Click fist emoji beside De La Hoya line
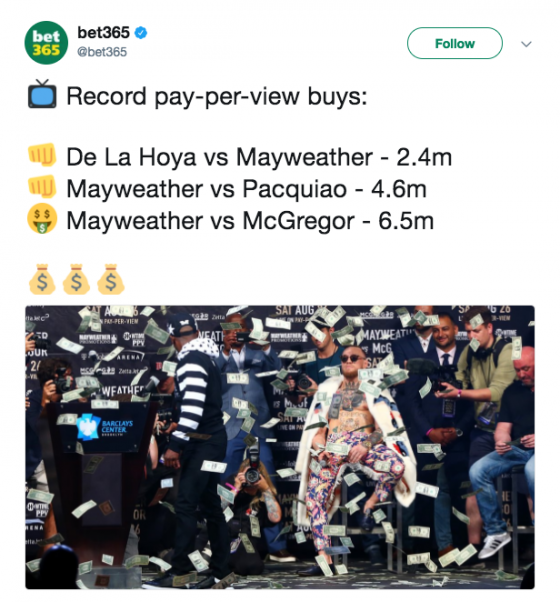This screenshot has height=602, width=560. [42, 155]
